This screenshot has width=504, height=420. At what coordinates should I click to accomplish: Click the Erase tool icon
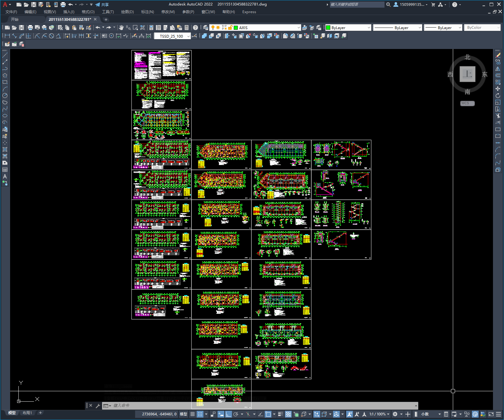[x=498, y=55]
